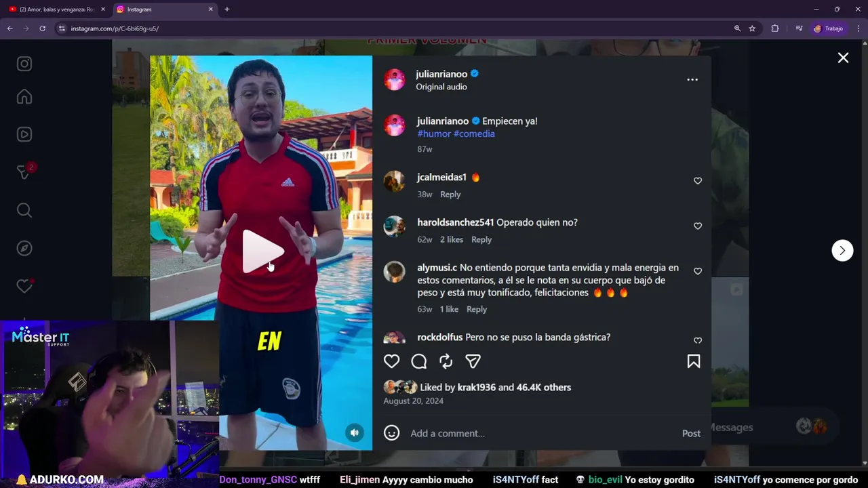Click the address bar URL
The width and height of the screenshot is (868, 488).
(115, 28)
